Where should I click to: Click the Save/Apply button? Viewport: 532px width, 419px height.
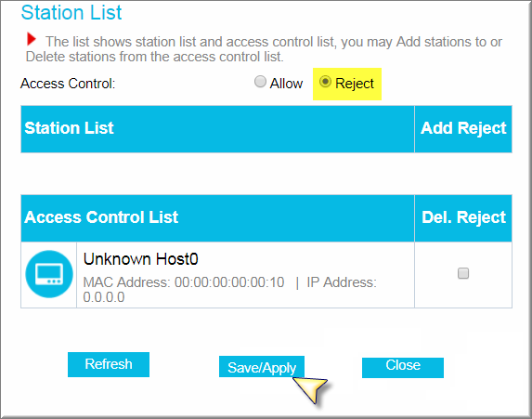coord(262,367)
